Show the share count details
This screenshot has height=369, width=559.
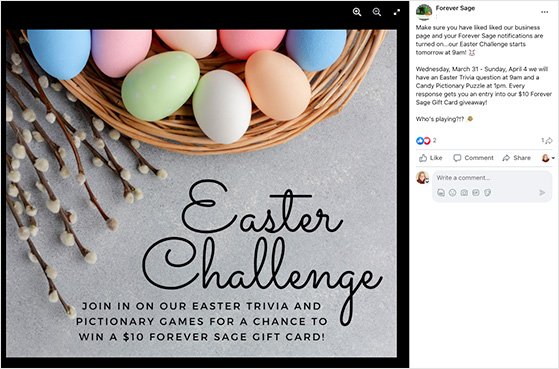tap(547, 140)
